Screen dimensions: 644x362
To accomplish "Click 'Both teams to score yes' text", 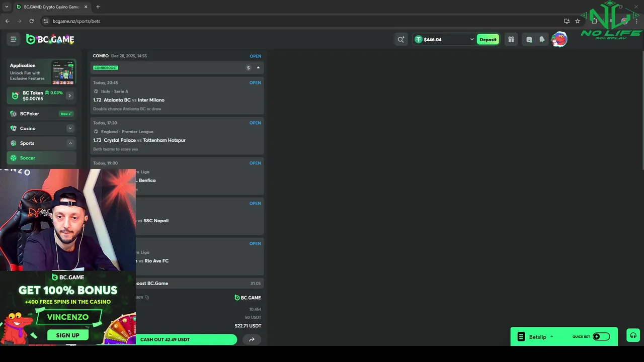I will pos(115,149).
